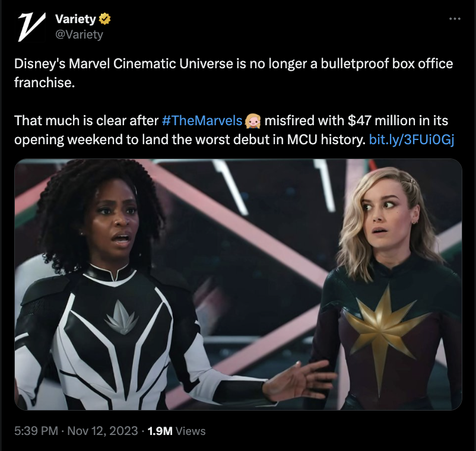
Task: Click the 5:39 PM timestamp
Action: click(36, 431)
